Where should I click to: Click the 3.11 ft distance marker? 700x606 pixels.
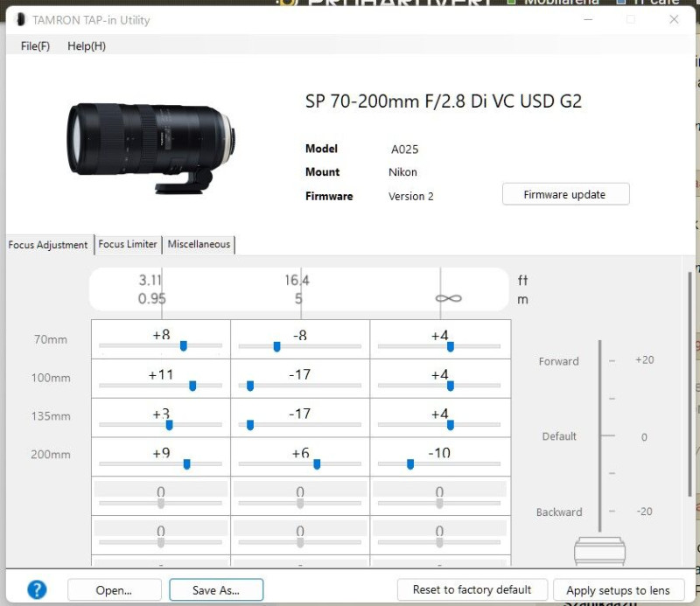tap(150, 280)
